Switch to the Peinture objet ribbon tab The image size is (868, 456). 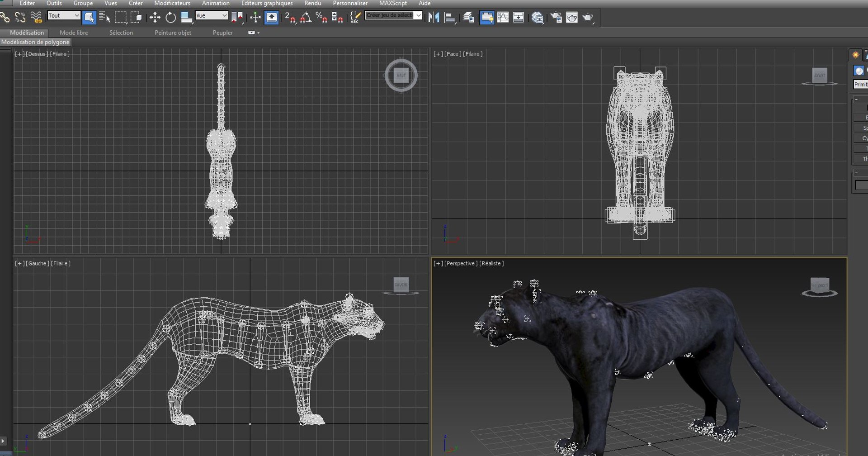(173, 33)
